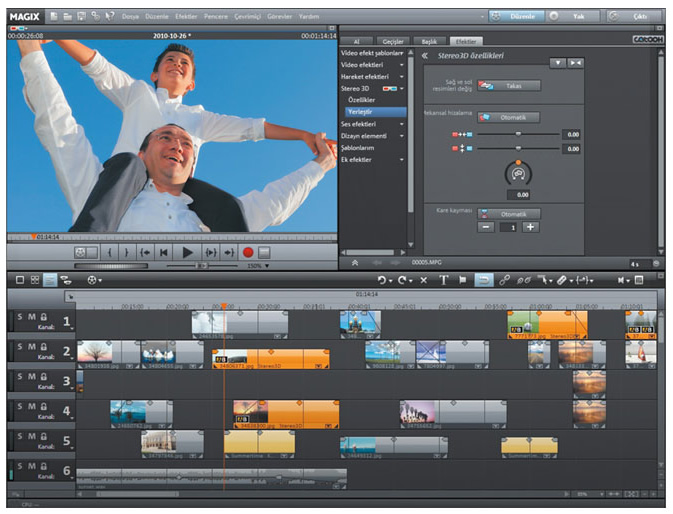This screenshot has height=514, width=673.
Task: Switch to scene overview grid icon
Action: pos(35,280)
